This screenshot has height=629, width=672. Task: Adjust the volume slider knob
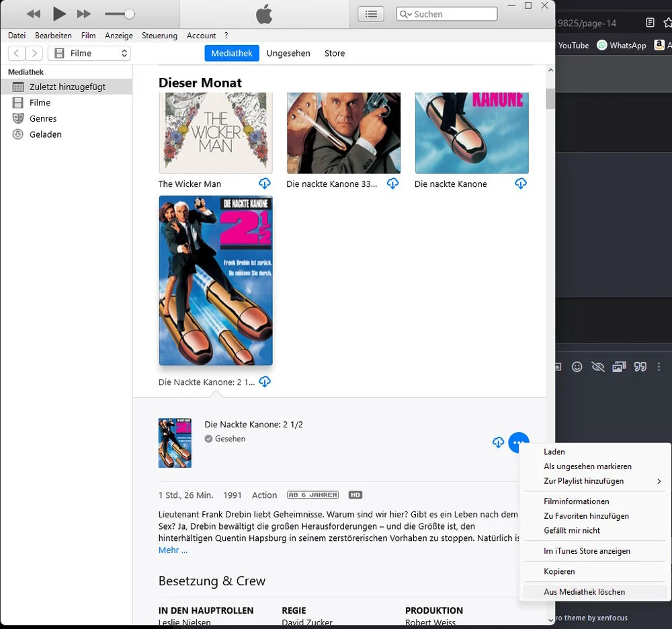pyautogui.click(x=130, y=14)
